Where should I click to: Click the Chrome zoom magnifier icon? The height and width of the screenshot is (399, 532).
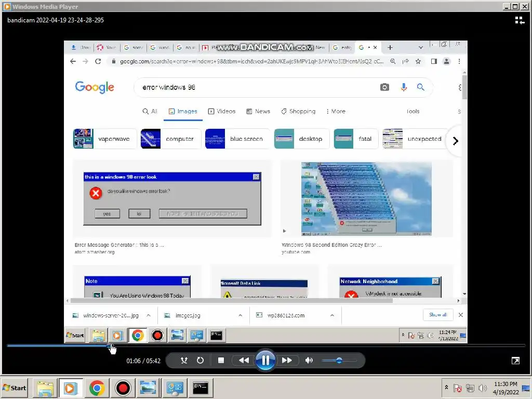click(393, 61)
